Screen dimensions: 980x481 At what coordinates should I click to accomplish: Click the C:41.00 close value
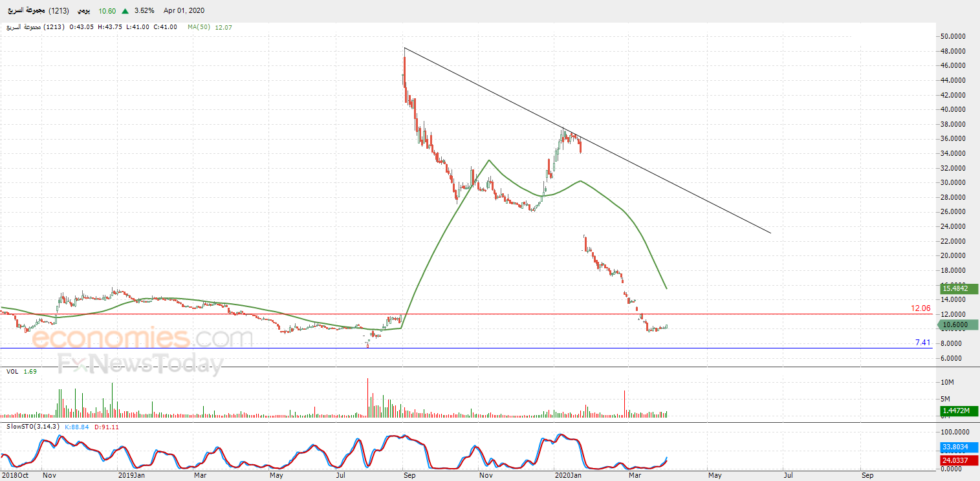tap(165, 27)
